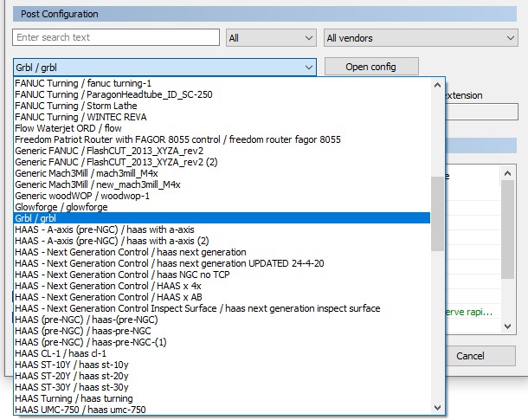The width and height of the screenshot is (528, 420).
Task: Click the Cancel button
Action: pyautogui.click(x=470, y=356)
